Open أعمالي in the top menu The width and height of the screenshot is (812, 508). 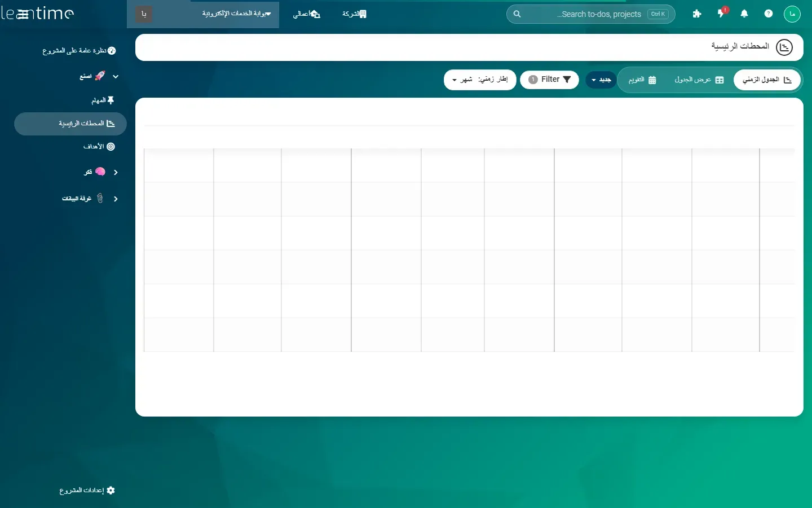click(306, 14)
